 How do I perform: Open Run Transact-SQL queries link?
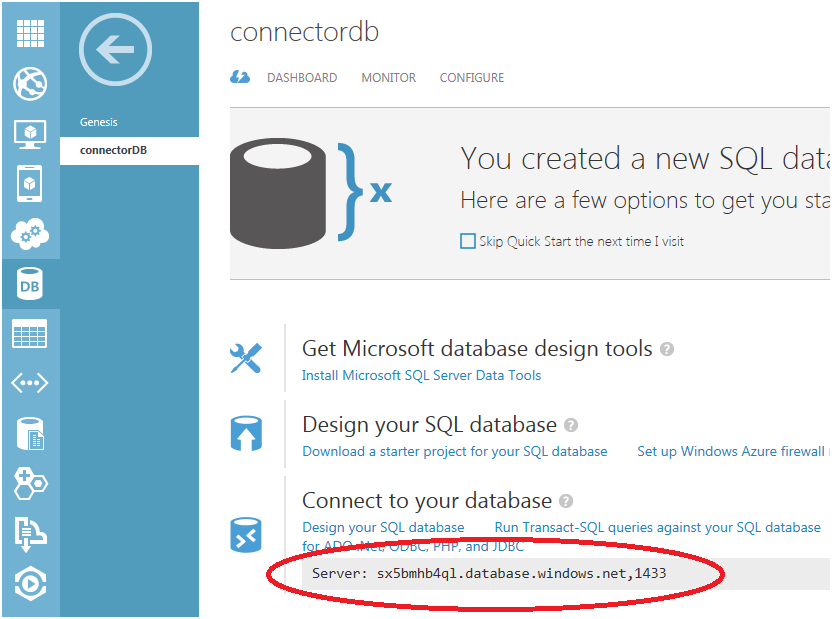657,527
